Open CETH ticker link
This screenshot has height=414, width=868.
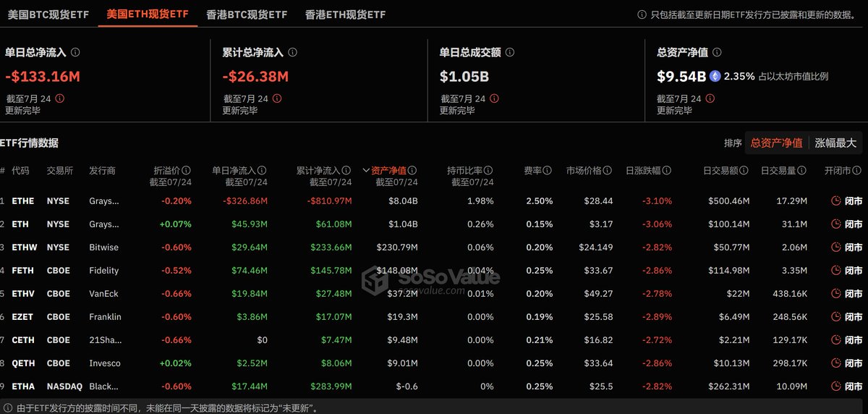[x=23, y=339]
